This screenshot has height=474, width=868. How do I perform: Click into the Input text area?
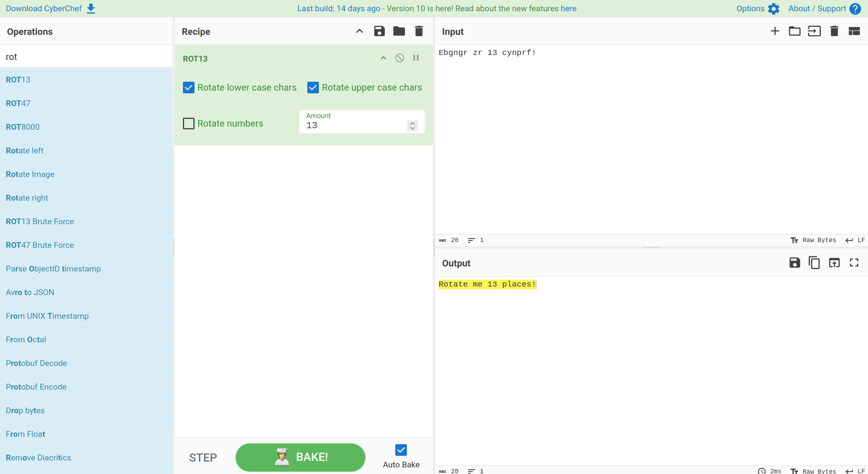pos(651,139)
